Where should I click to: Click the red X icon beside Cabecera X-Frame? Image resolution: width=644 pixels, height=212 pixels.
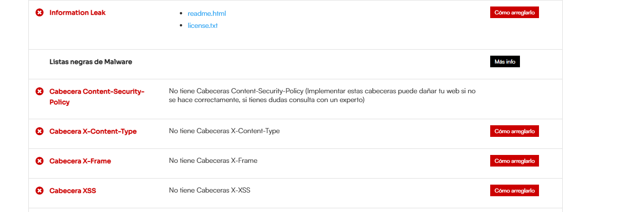39,161
